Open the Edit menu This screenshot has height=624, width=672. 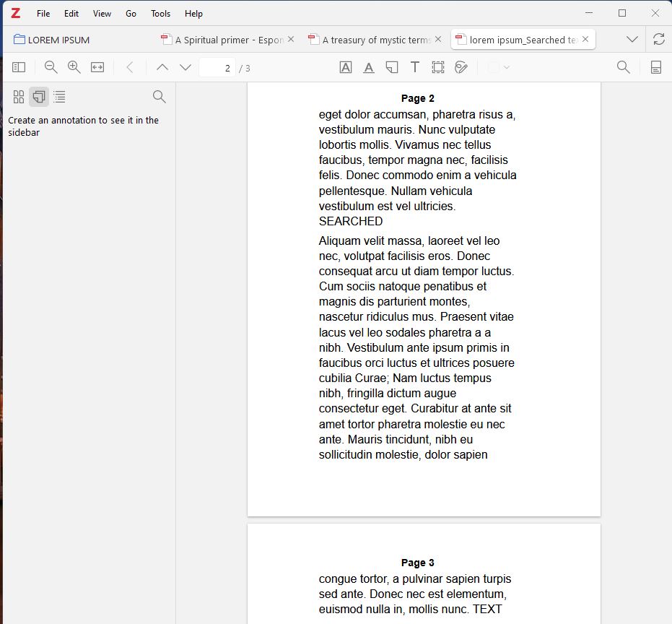click(x=71, y=14)
